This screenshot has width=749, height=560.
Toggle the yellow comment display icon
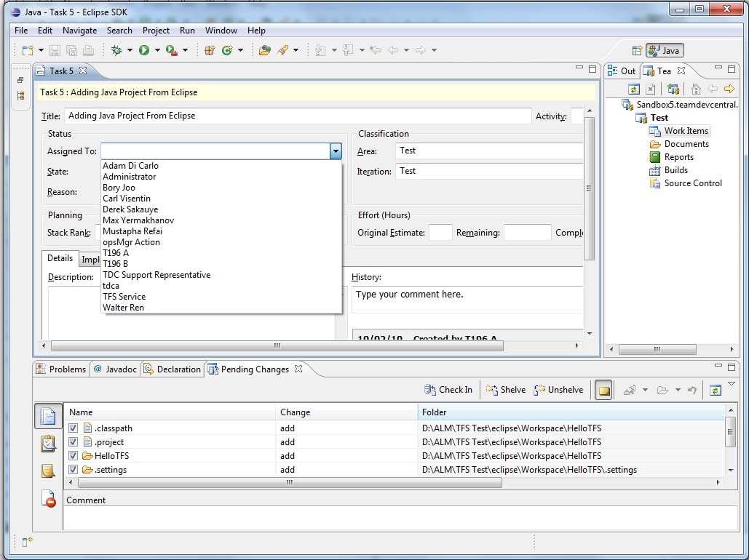[x=604, y=391]
